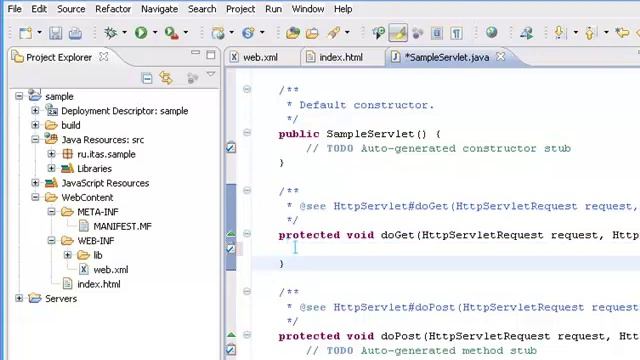Close the SampleServlet.java tab
The image size is (640, 360).
500,57
